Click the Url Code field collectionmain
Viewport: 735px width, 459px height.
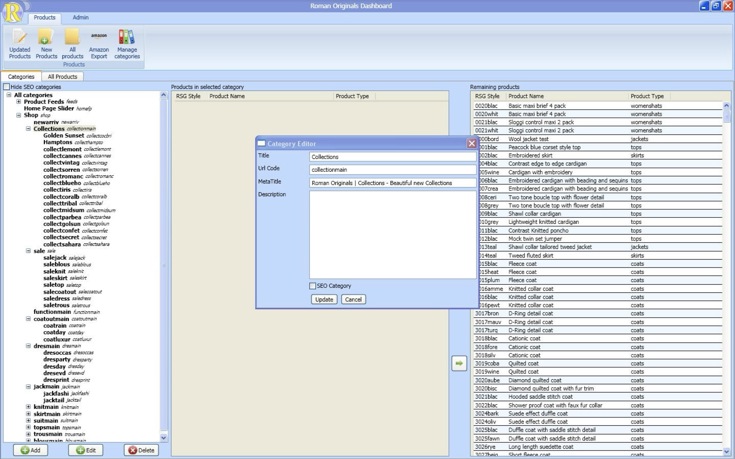point(392,170)
